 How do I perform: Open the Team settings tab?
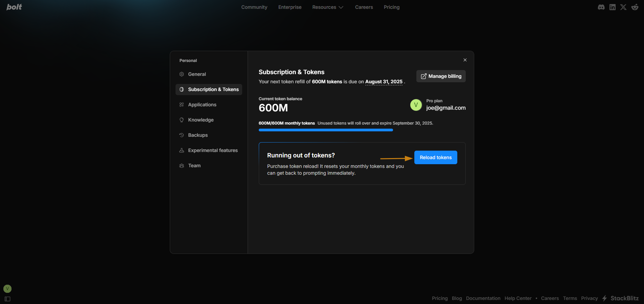pyautogui.click(x=209, y=166)
